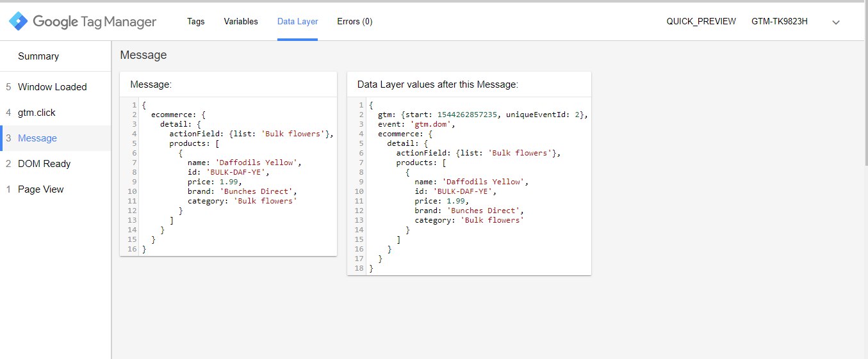This screenshot has height=359, width=868.
Task: Click category 'Bulk flowers' in Message card
Action: pyautogui.click(x=265, y=201)
